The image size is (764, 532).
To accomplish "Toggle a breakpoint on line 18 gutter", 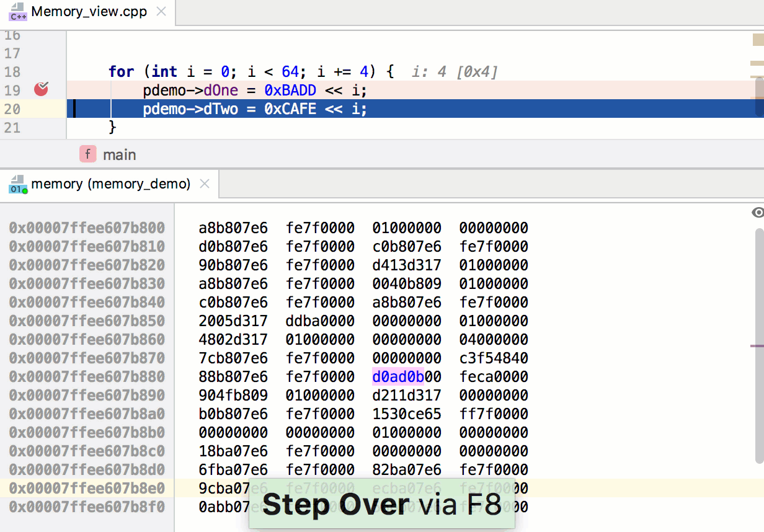I will 40,71.
